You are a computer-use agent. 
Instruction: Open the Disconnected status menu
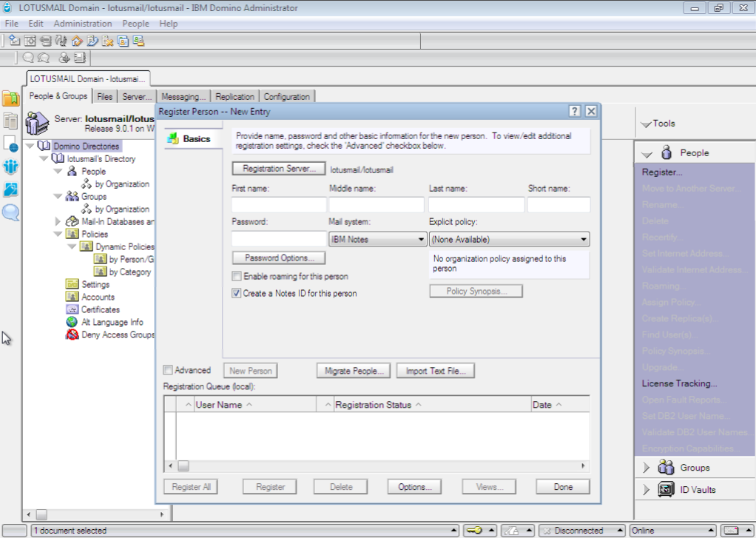coord(582,531)
